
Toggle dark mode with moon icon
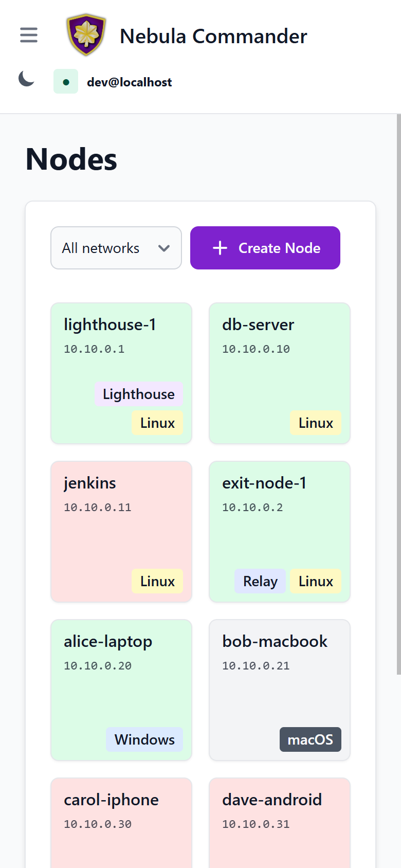pyautogui.click(x=26, y=79)
